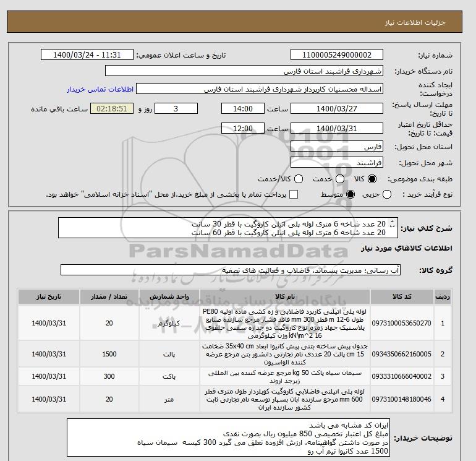Click the 600 mm corrugated pipe item name
Viewport: 476px width, 461px height.
click(285, 400)
